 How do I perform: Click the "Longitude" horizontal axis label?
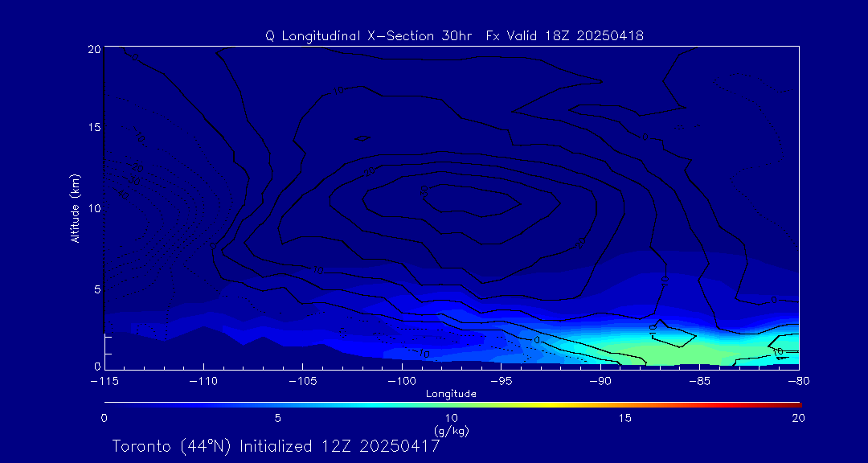tap(451, 394)
